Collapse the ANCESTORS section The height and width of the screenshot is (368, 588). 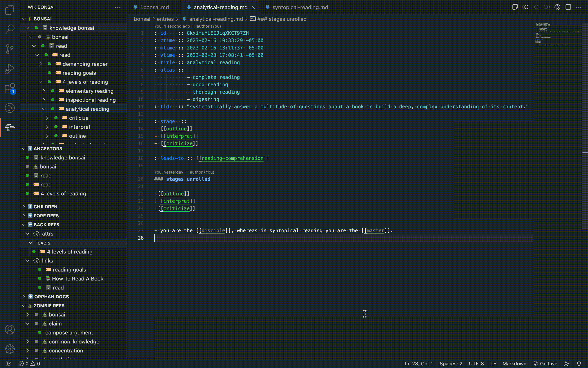(x=73, y=148)
